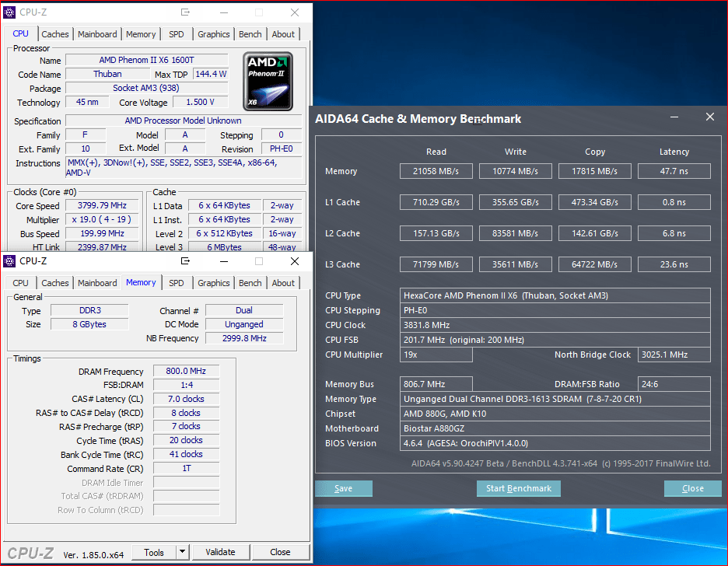
Task: Click the pin/compact icon in top CPU-Z title bar
Action: click(185, 12)
